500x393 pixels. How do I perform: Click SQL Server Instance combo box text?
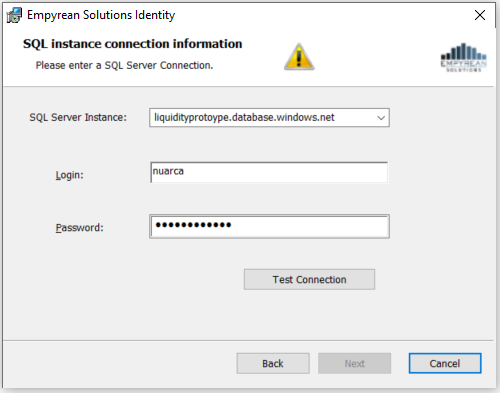pos(244,117)
